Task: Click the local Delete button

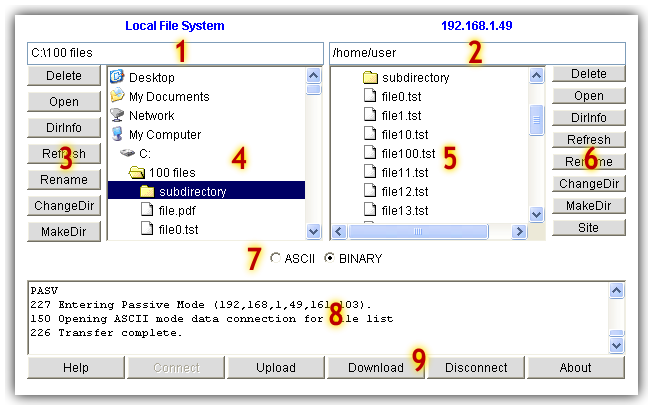Action: pos(64,76)
